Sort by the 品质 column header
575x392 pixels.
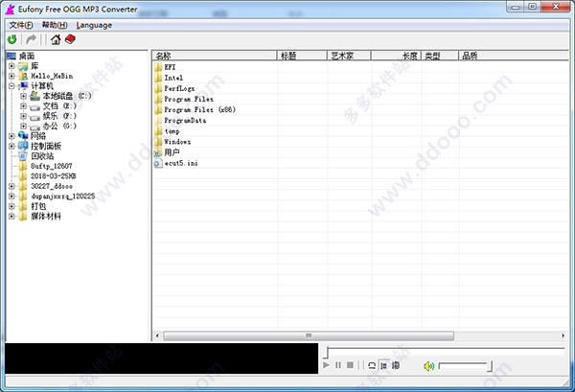pyautogui.click(x=514, y=56)
